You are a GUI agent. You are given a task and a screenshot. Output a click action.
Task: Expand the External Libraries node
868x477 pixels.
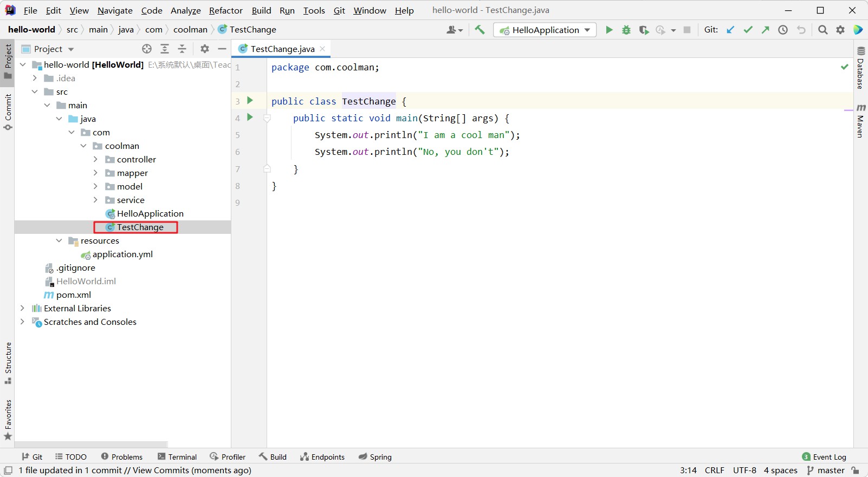(22, 308)
